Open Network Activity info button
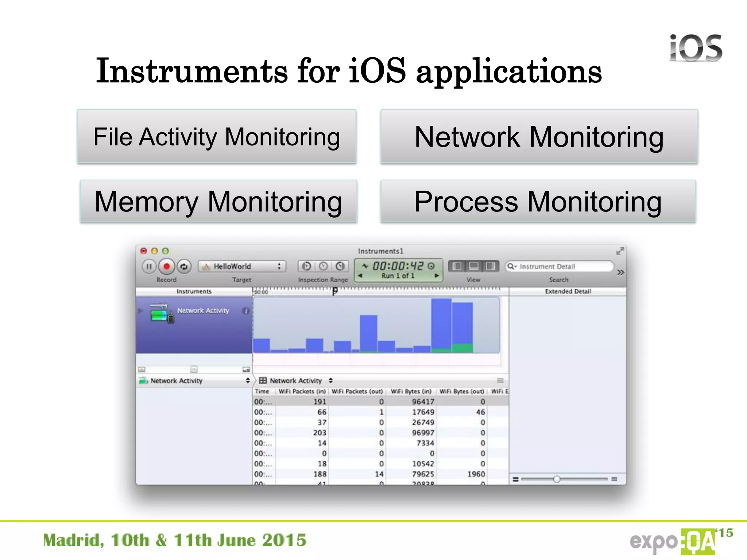 pyautogui.click(x=246, y=311)
